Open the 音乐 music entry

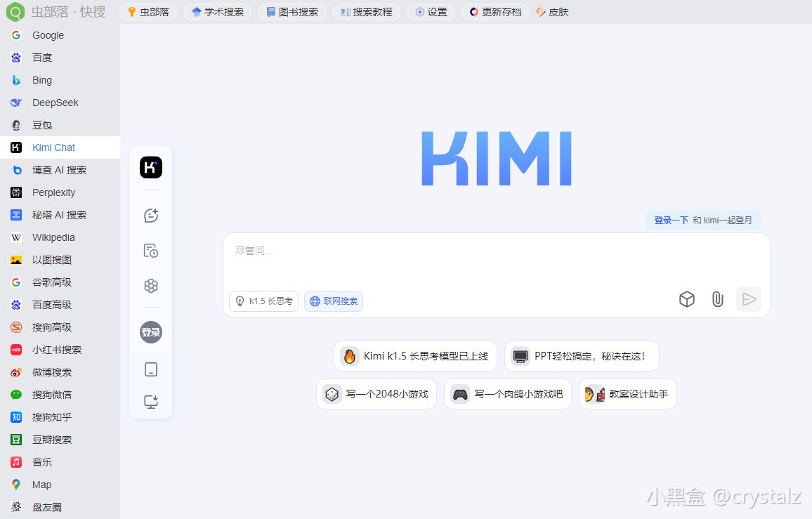coord(60,462)
